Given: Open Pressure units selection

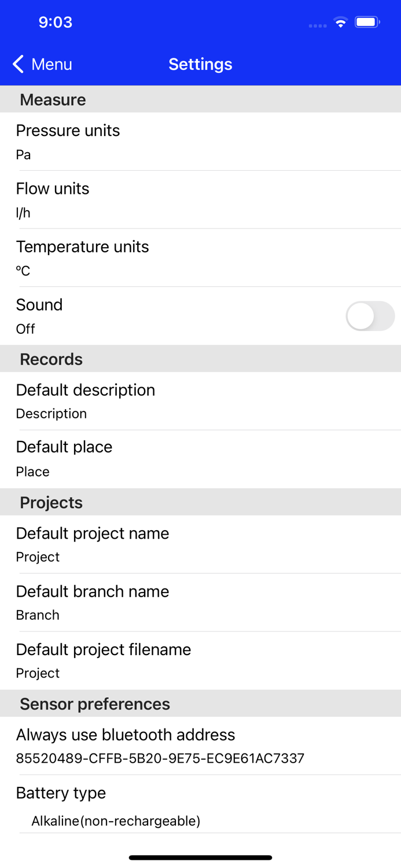Looking at the screenshot, I should pyautogui.click(x=200, y=142).
